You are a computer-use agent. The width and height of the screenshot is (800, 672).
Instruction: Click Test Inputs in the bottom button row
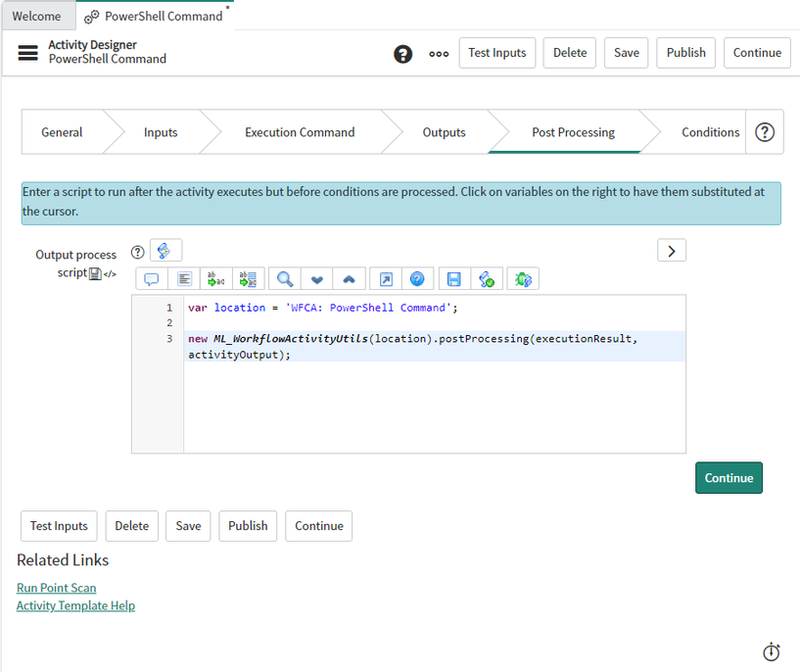tap(59, 526)
